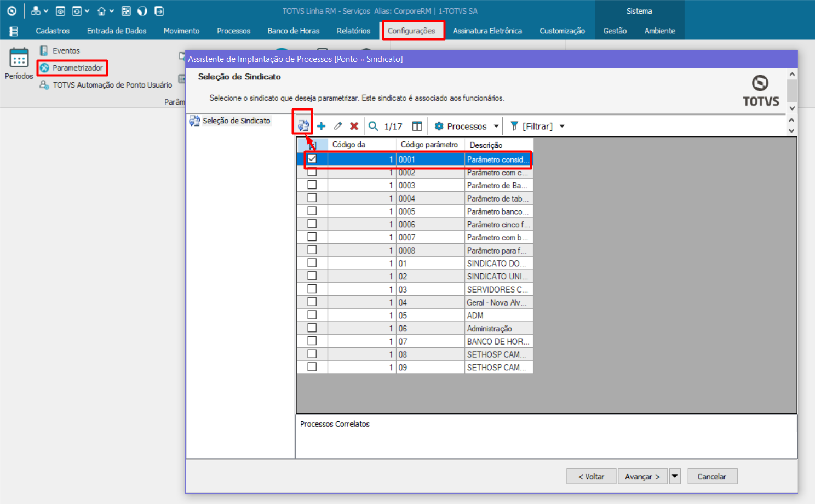Click the filter funnel icon
The height and width of the screenshot is (504, 815).
coord(514,126)
